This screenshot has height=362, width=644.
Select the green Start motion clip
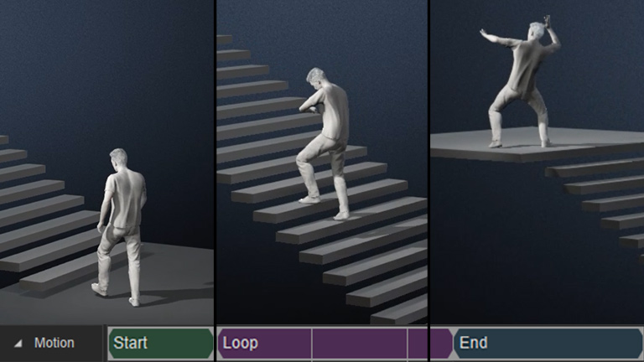(161, 343)
